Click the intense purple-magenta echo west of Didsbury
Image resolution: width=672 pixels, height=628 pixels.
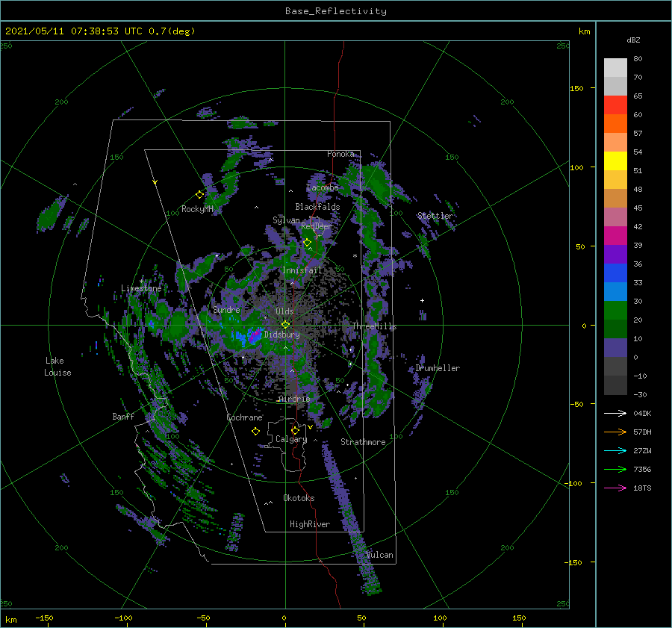click(x=254, y=335)
